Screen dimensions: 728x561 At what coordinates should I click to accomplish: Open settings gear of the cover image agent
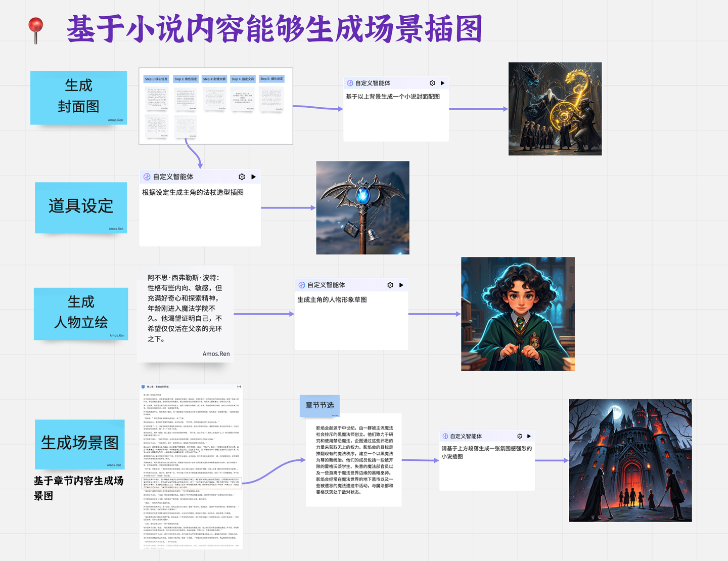(x=432, y=83)
